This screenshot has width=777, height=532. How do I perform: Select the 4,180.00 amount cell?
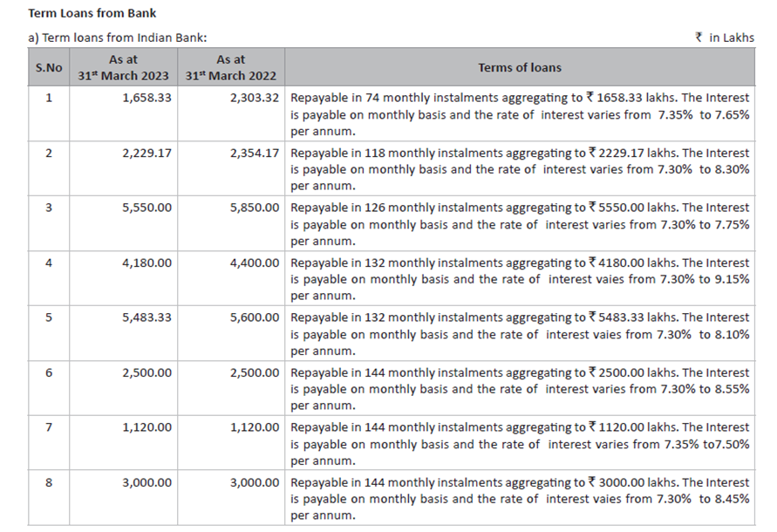(x=147, y=263)
